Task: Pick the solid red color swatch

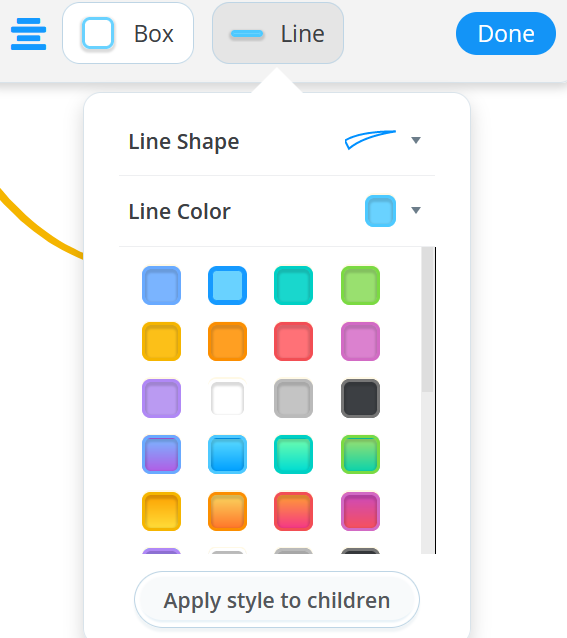Action: click(x=293, y=341)
